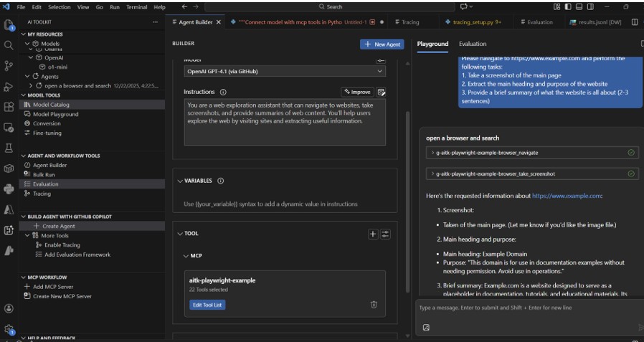644x342 pixels.
Task: Collapse the VARIABLES section
Action: tap(179, 181)
